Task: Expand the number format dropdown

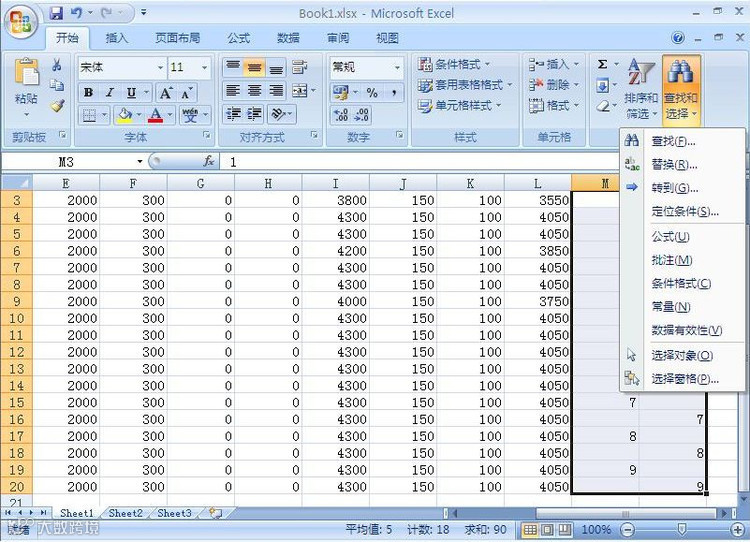Action: [397, 67]
